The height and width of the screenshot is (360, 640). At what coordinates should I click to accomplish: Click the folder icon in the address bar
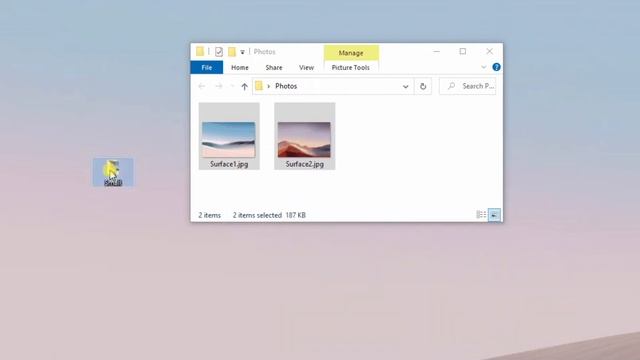(259, 86)
